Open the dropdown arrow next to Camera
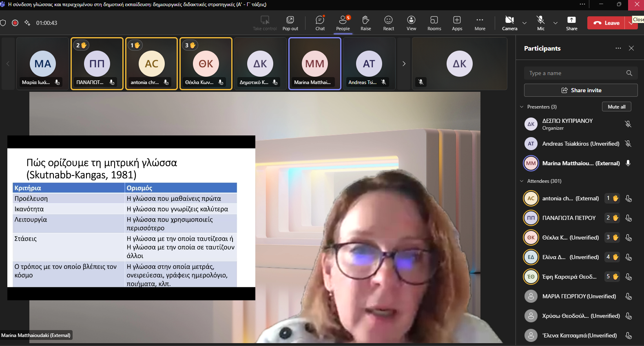 coord(524,23)
